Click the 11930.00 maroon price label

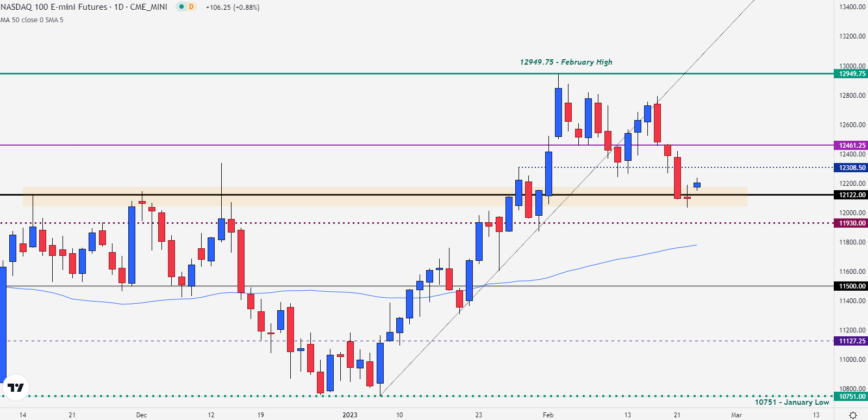[851, 223]
